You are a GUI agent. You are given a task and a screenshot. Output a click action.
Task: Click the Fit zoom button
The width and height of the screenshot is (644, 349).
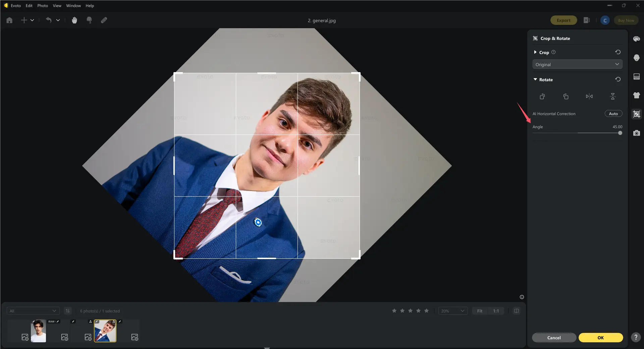coord(480,311)
